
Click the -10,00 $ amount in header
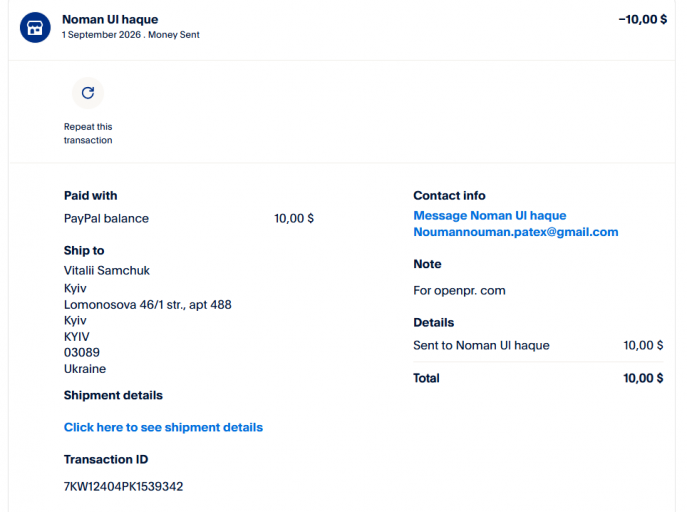(x=643, y=19)
